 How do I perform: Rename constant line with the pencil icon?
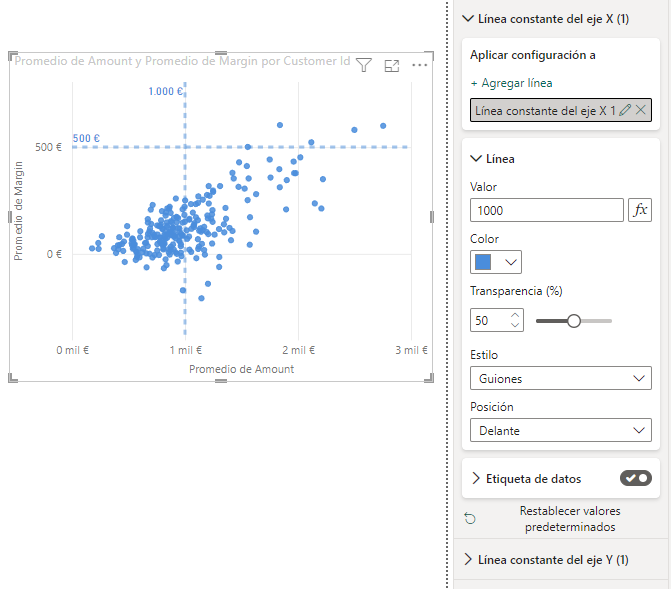(x=625, y=110)
